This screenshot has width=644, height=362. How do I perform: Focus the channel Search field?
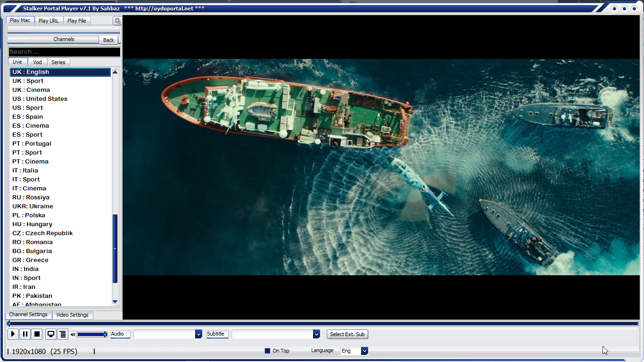[64, 52]
